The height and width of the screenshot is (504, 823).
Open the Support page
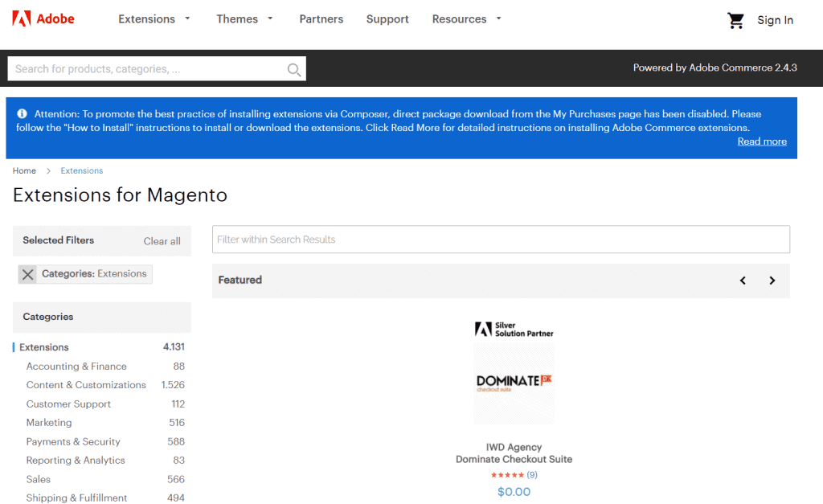click(387, 19)
